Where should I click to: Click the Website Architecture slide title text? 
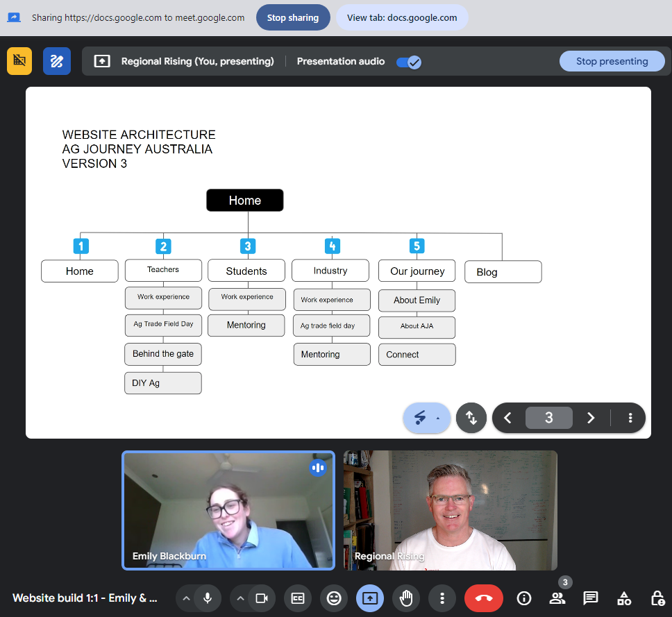[139, 149]
